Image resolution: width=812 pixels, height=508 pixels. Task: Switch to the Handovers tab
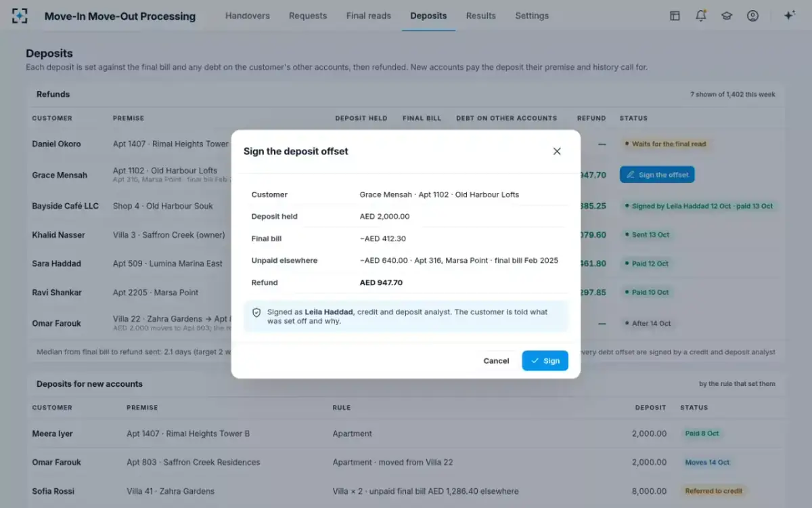pyautogui.click(x=247, y=16)
